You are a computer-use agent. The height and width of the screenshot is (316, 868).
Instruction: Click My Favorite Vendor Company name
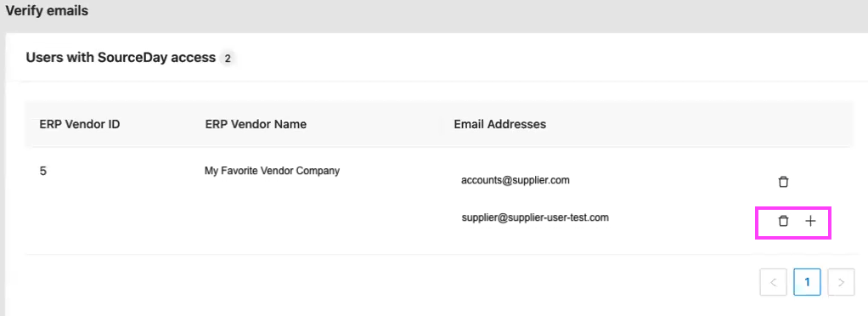tap(272, 171)
